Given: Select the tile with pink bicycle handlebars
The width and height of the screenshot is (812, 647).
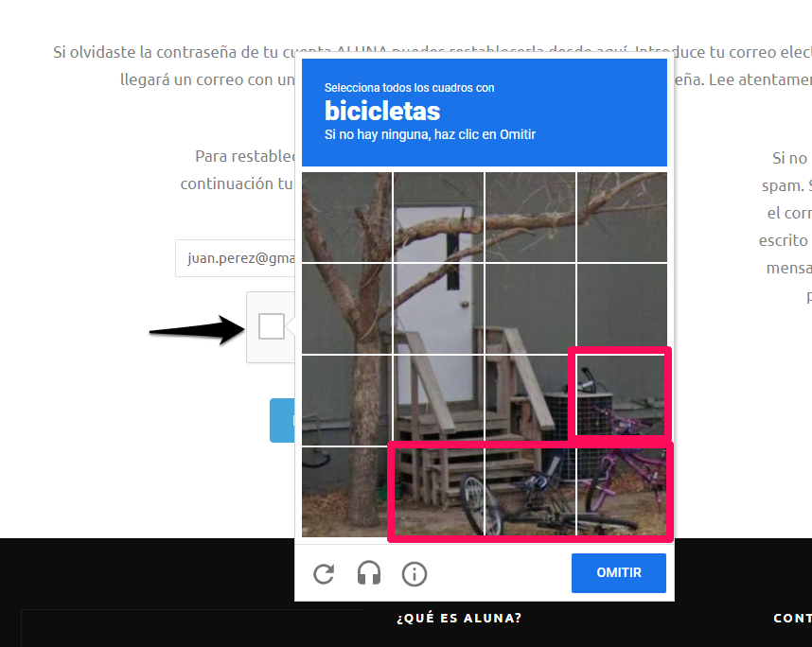Looking at the screenshot, I should [x=622, y=399].
